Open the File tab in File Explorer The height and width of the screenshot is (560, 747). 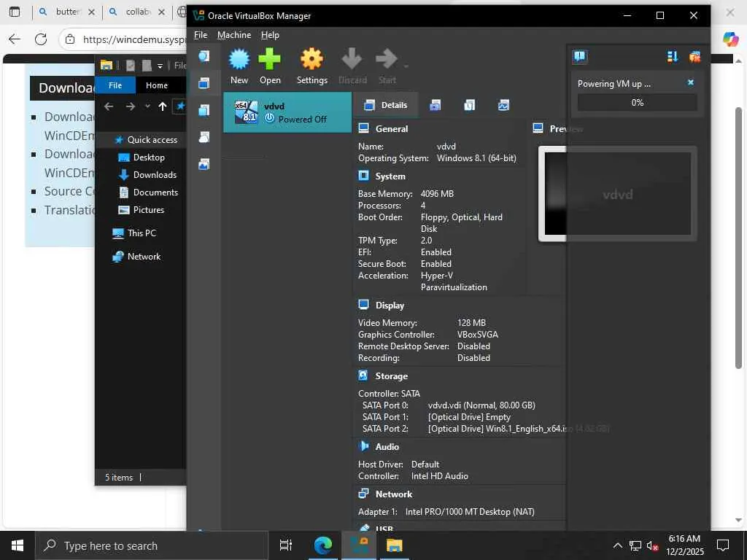click(115, 85)
